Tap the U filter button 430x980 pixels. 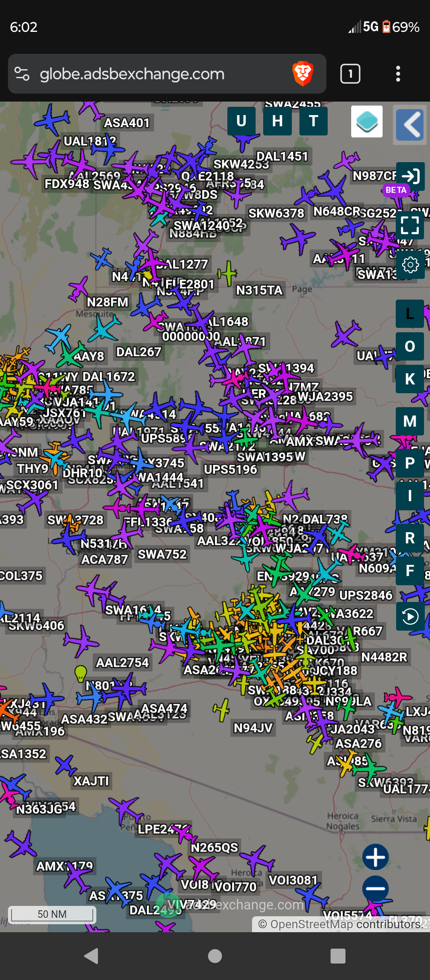point(241,121)
